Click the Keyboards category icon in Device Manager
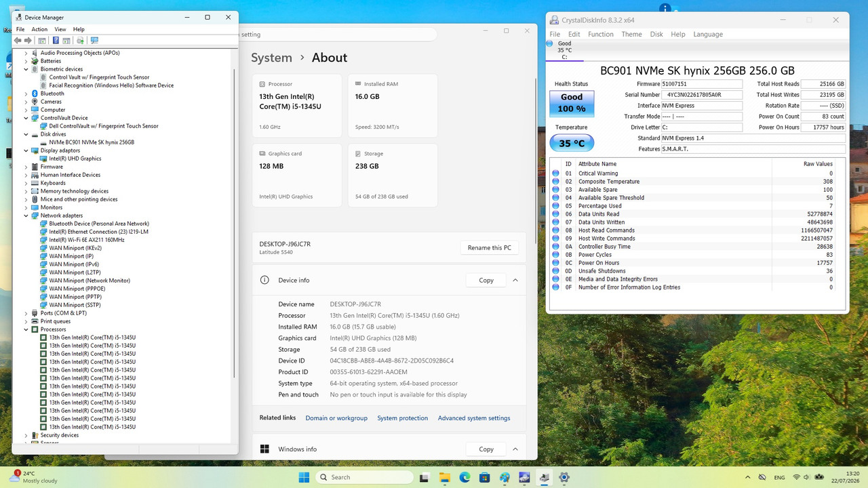The width and height of the screenshot is (868, 488). (35, 183)
